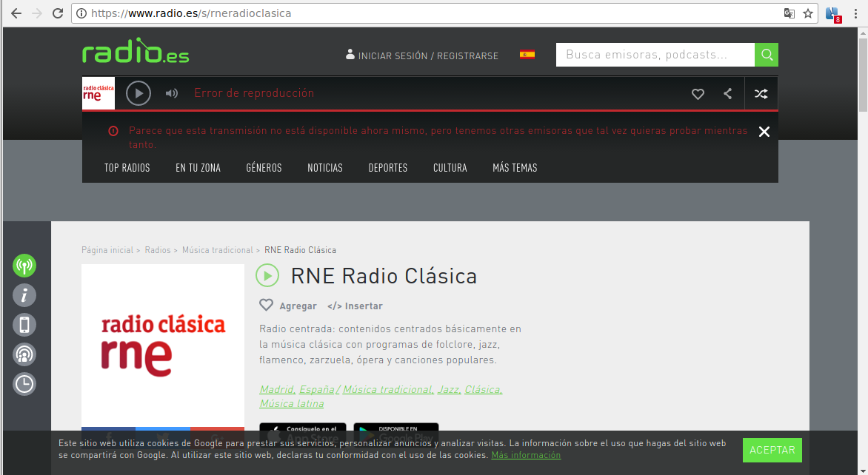
Task: Reload the page
Action: click(x=58, y=13)
